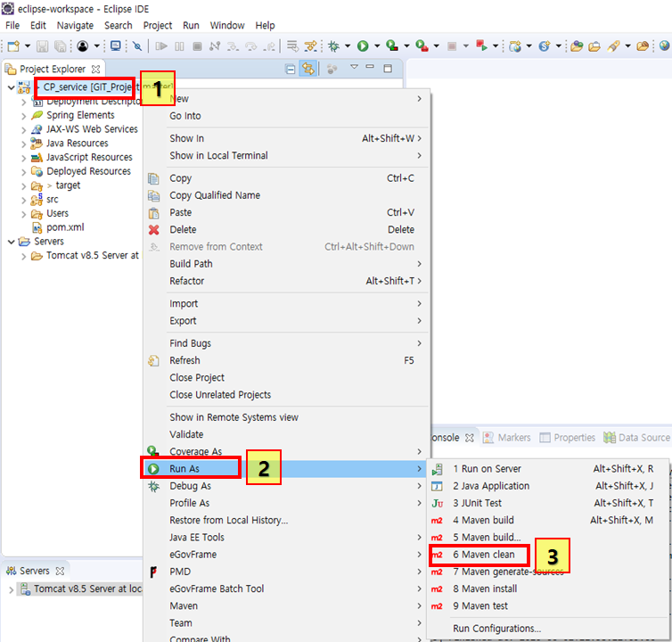This screenshot has height=642, width=672.
Task: Close the Project Explorer tab
Action: coord(96,69)
